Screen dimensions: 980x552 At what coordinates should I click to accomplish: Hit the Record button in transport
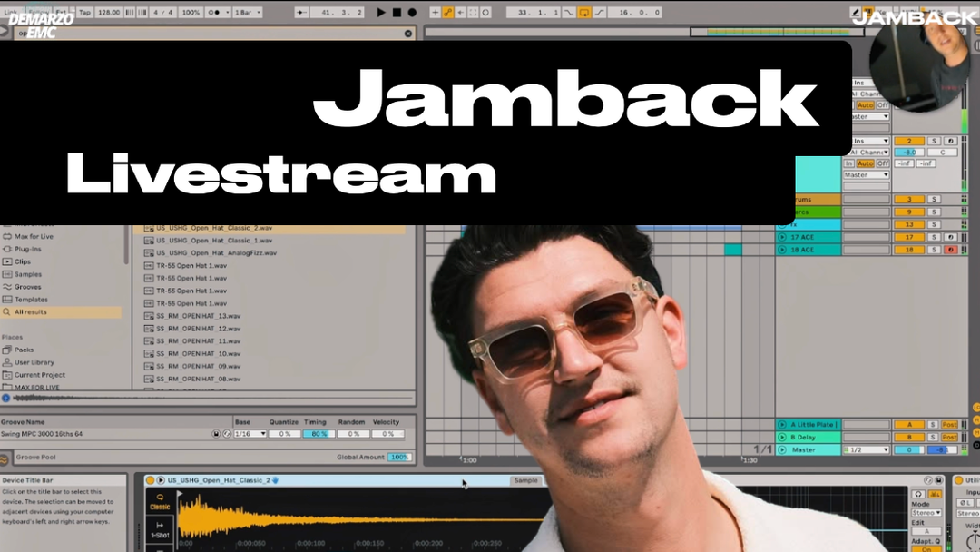(x=412, y=13)
